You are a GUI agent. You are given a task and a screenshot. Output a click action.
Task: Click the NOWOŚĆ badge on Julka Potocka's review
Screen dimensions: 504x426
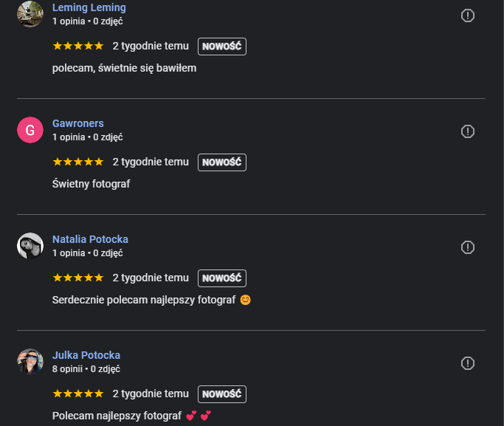(x=221, y=394)
